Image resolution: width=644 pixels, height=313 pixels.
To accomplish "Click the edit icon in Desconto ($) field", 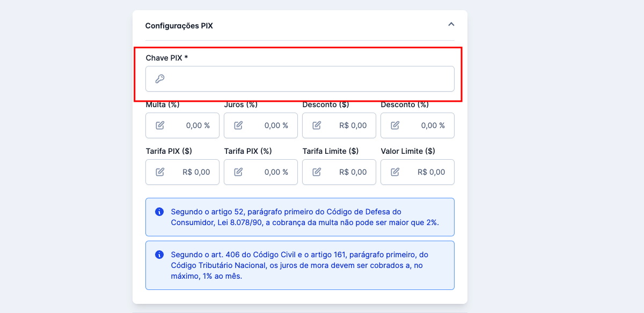I will point(316,125).
